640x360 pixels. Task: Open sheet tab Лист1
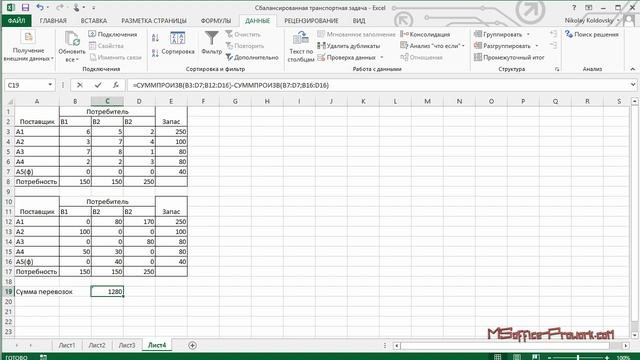click(67, 345)
